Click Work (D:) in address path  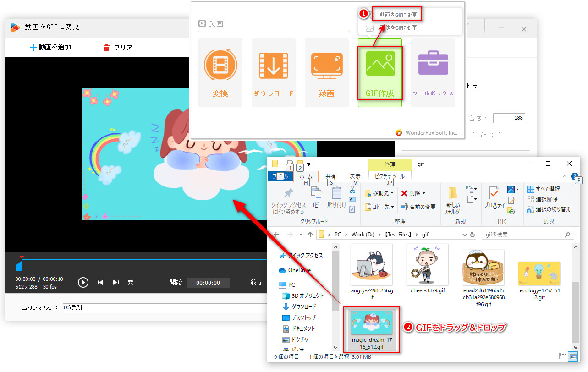point(364,235)
